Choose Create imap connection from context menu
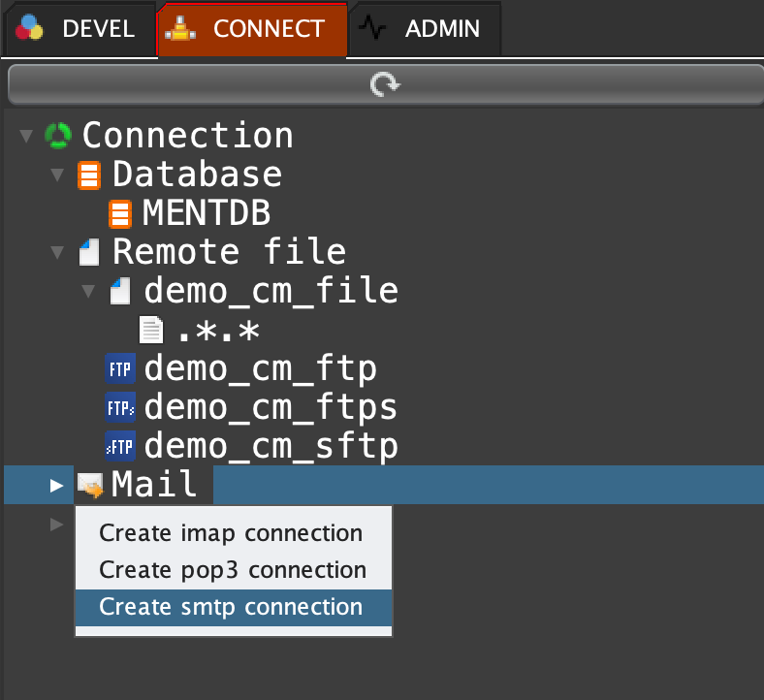 231,533
